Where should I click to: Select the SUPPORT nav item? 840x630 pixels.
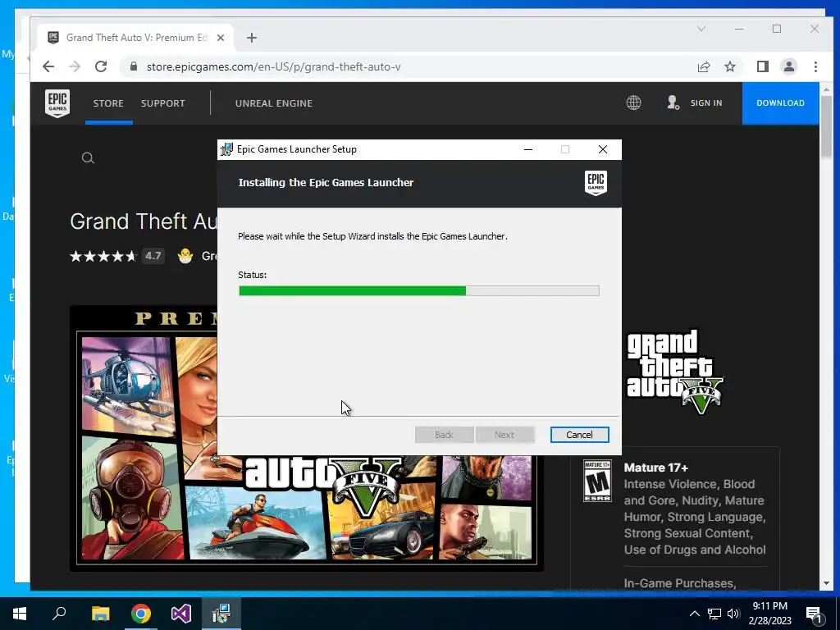(x=163, y=103)
